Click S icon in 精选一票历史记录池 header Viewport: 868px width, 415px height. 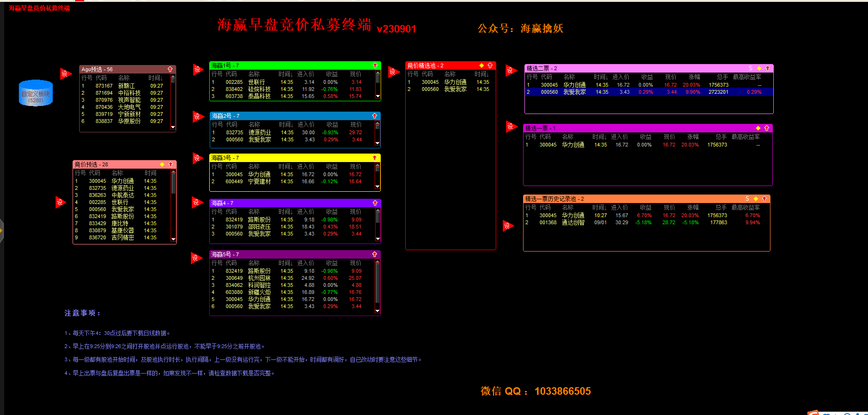(747, 199)
